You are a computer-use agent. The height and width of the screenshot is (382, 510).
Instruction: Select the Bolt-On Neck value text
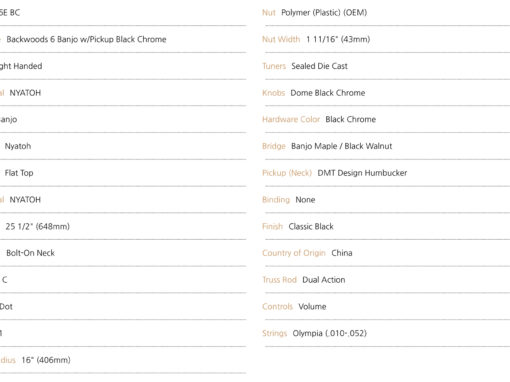[30, 253]
